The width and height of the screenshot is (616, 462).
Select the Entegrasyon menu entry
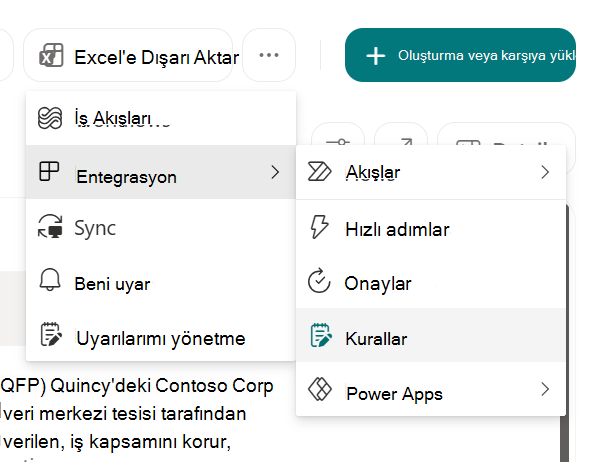pyautogui.click(x=161, y=172)
